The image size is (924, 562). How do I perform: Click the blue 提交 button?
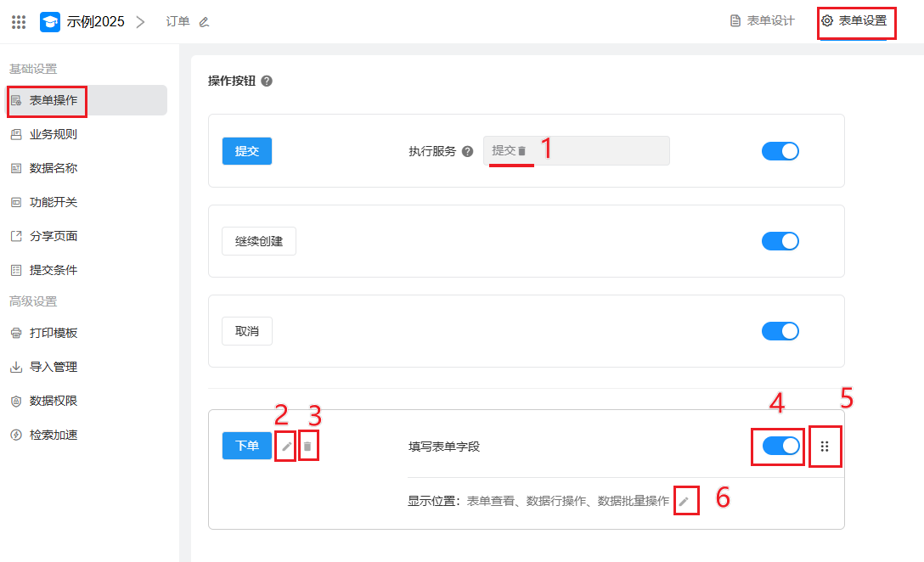click(x=246, y=151)
